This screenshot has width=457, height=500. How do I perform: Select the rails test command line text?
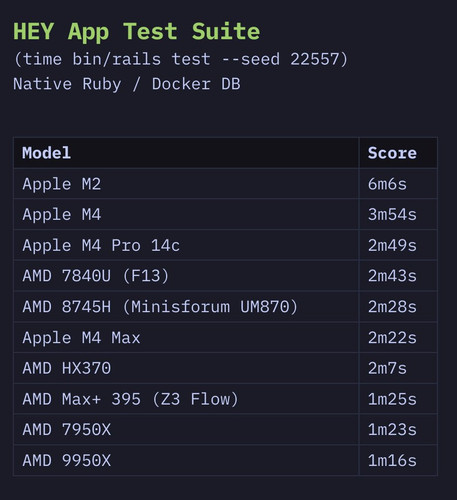pyautogui.click(x=180, y=59)
